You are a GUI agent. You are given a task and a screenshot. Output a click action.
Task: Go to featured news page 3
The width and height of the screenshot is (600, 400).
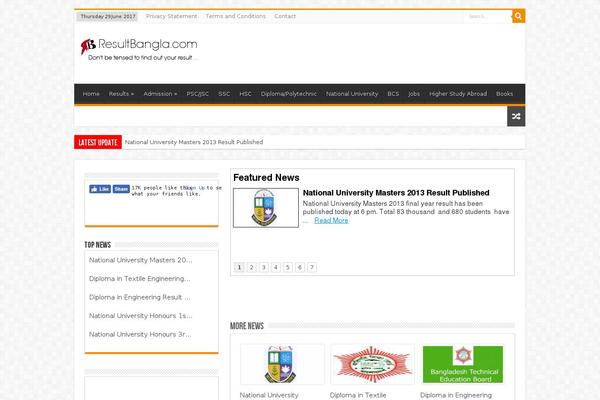[264, 267]
